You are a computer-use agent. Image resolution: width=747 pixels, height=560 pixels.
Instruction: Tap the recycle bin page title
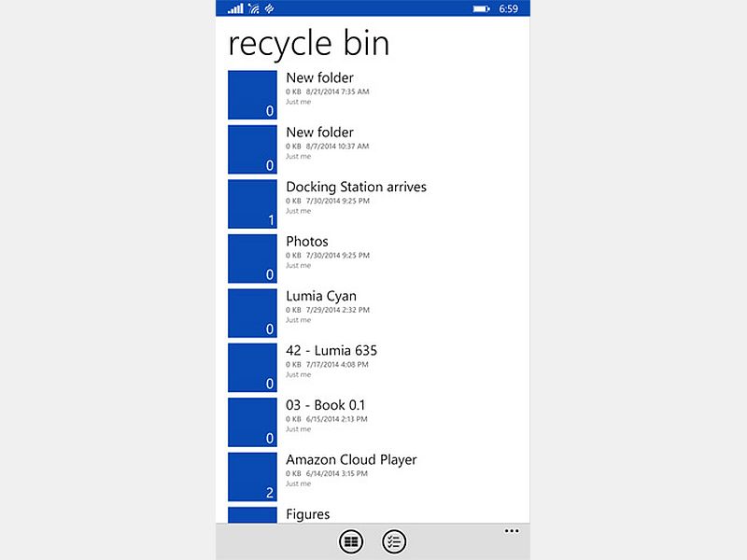309,44
